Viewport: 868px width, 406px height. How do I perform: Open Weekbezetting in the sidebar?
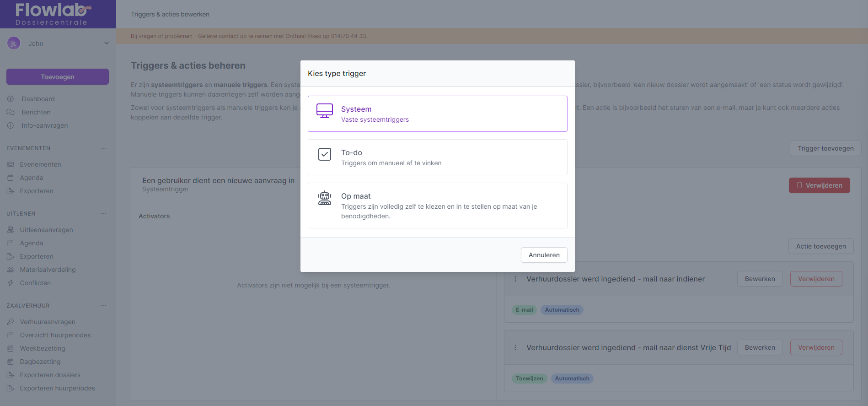43,348
